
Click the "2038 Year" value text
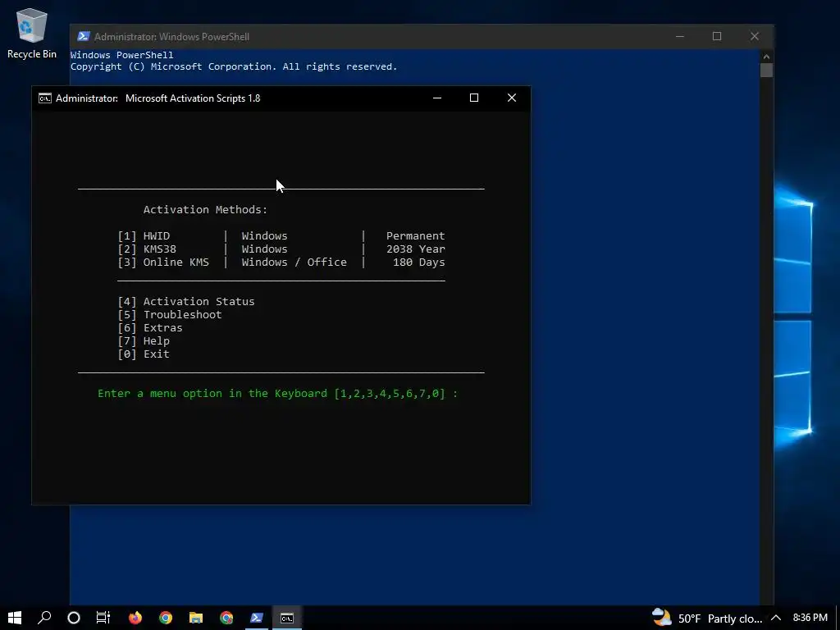coord(415,249)
